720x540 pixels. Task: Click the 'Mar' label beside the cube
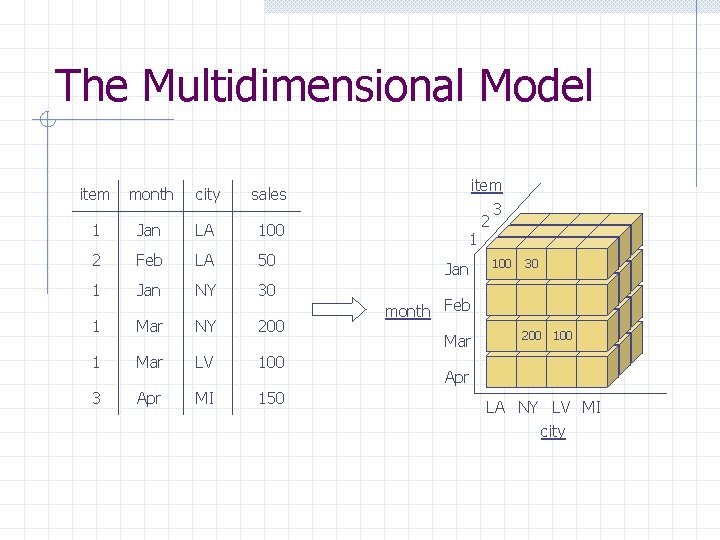coord(457,341)
